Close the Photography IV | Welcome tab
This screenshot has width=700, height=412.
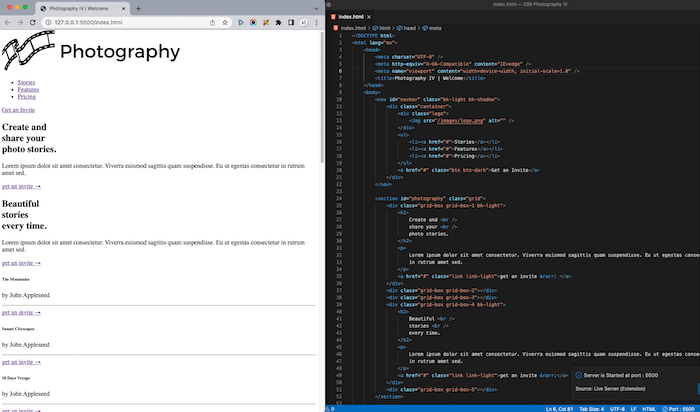pos(124,8)
